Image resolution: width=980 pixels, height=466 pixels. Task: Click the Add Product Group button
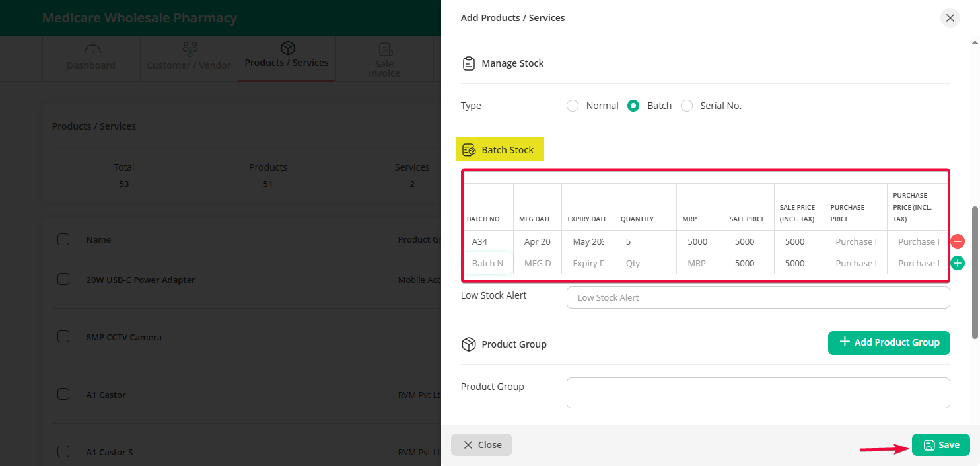[889, 342]
